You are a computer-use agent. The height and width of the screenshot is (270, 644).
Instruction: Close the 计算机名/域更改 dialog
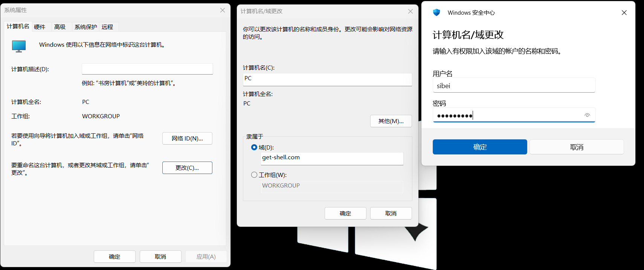[x=411, y=11]
